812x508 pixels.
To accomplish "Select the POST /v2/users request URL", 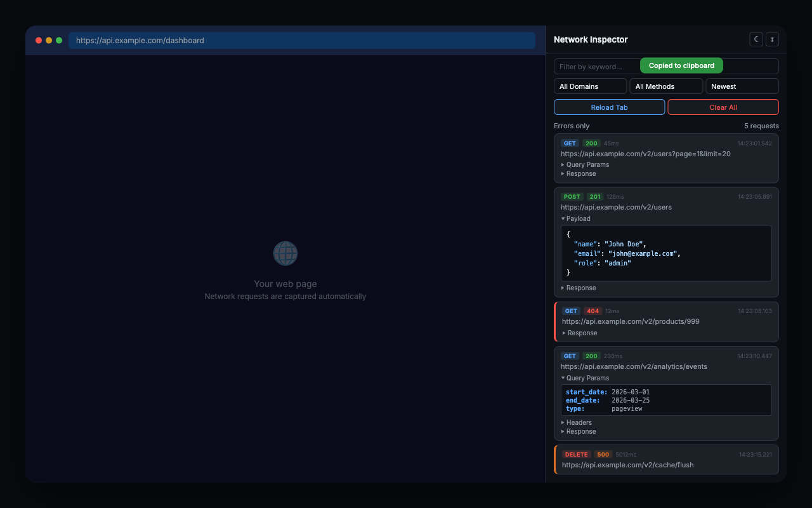I will [616, 207].
